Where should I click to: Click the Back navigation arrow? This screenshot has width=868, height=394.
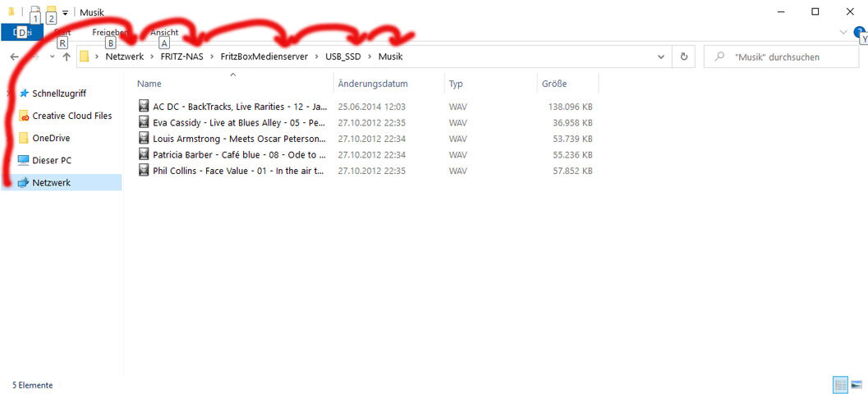pos(14,57)
